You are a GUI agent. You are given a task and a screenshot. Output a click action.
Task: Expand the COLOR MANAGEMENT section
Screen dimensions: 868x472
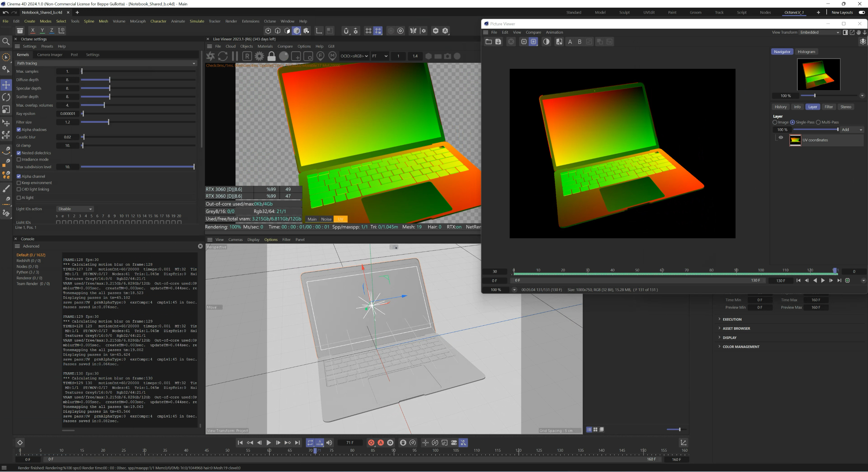(741, 347)
